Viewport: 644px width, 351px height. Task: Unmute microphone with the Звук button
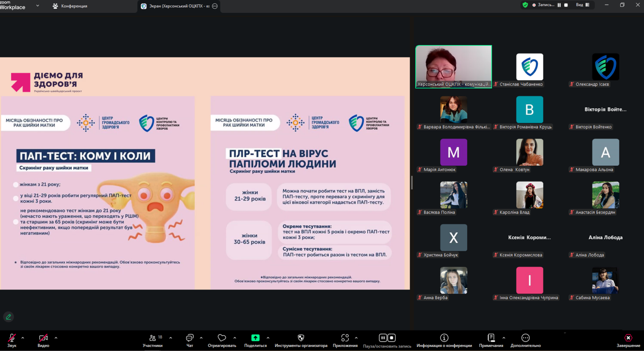coord(12,338)
